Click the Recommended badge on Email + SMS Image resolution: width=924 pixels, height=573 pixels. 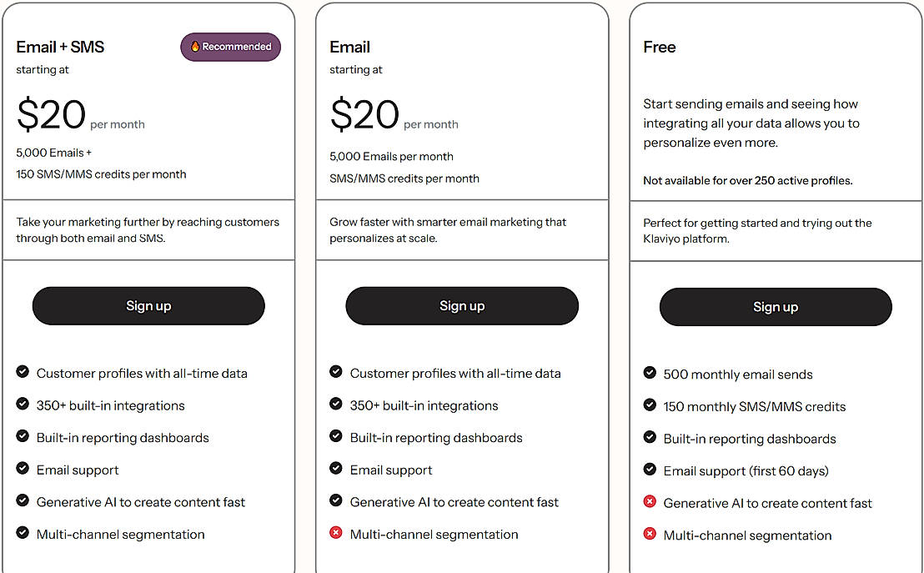pyautogui.click(x=231, y=47)
